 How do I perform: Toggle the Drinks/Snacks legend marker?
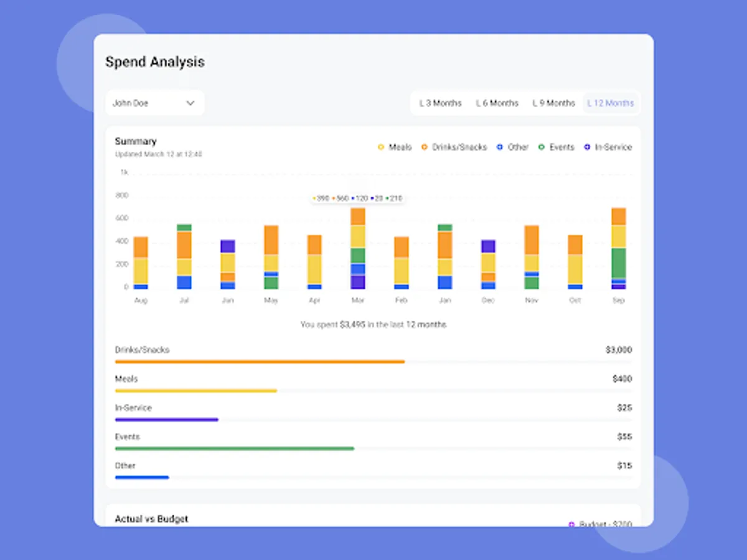pyautogui.click(x=425, y=147)
